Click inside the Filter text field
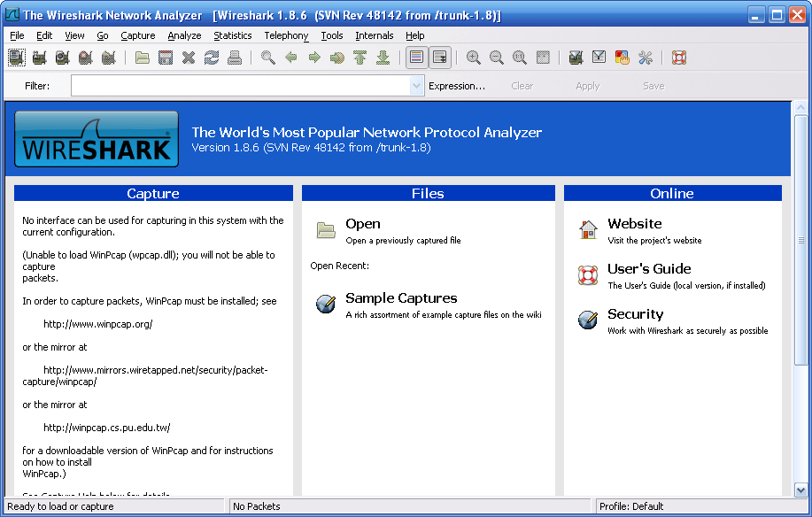The height and width of the screenshot is (517, 812). 239,86
